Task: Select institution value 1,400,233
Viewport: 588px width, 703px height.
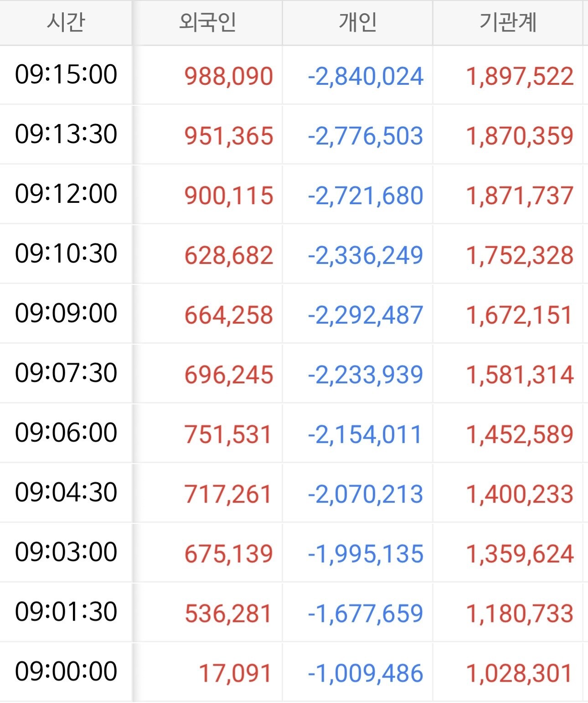Action: click(x=519, y=494)
